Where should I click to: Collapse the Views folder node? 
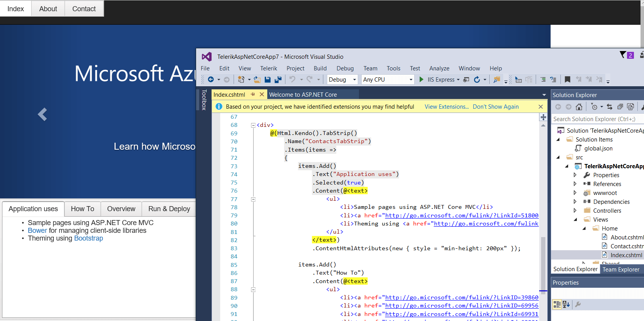click(x=576, y=220)
